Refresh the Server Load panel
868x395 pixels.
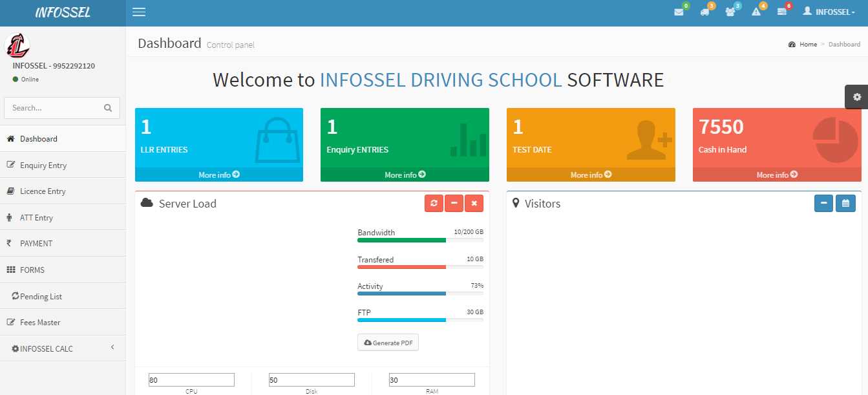[434, 204]
